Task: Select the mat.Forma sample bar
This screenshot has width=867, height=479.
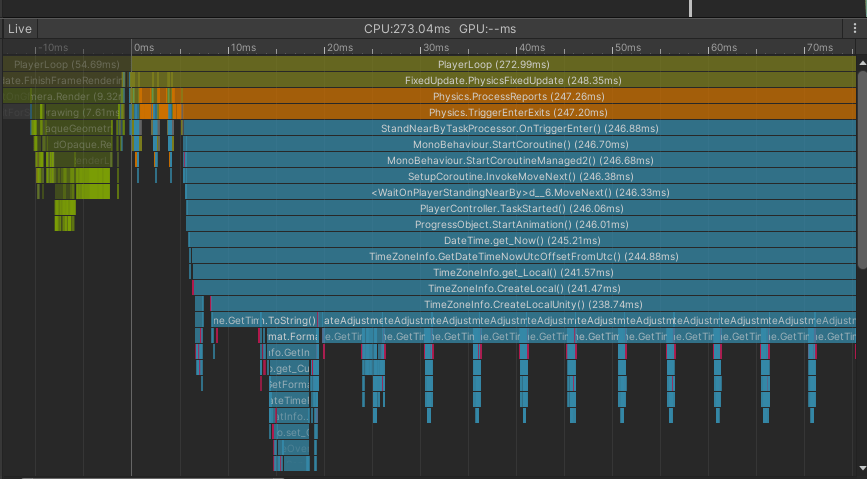Action: pyautogui.click(x=293, y=337)
